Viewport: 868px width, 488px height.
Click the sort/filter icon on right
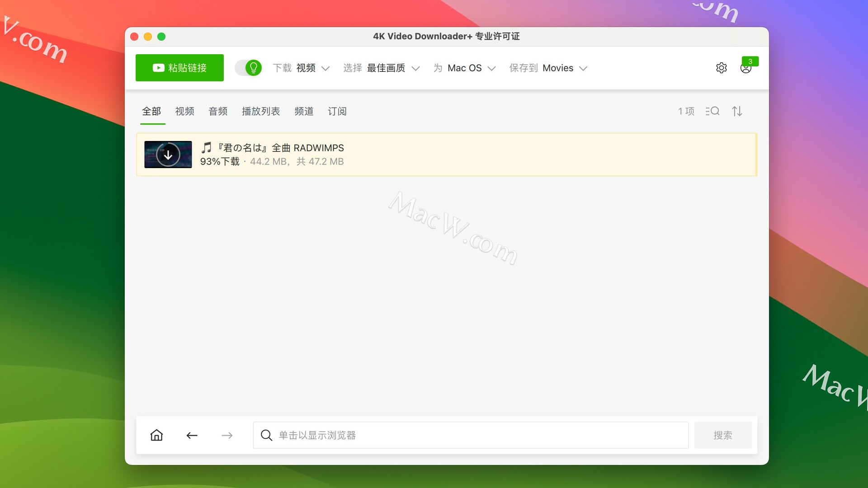coord(736,111)
